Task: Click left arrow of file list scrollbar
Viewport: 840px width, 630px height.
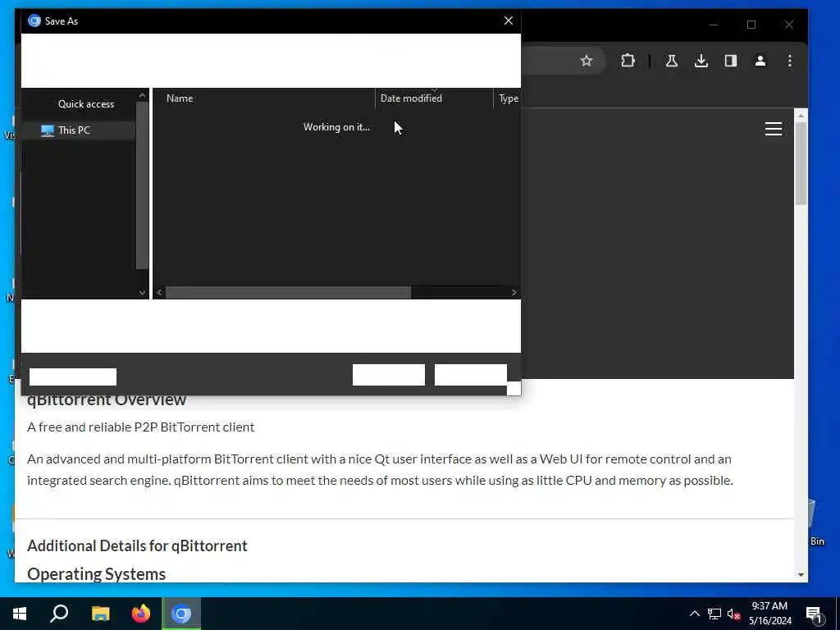Action: tap(160, 293)
